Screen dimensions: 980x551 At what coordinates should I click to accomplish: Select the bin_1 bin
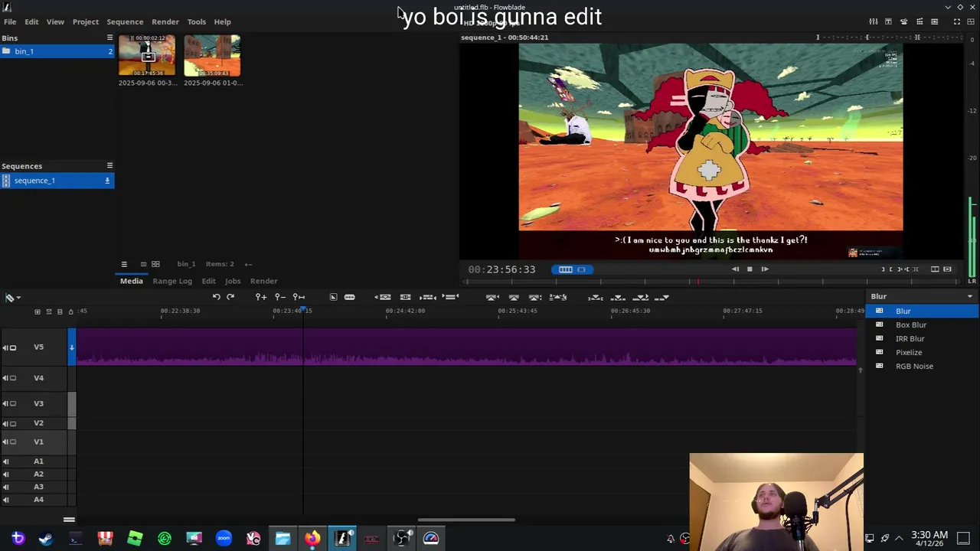pos(57,51)
